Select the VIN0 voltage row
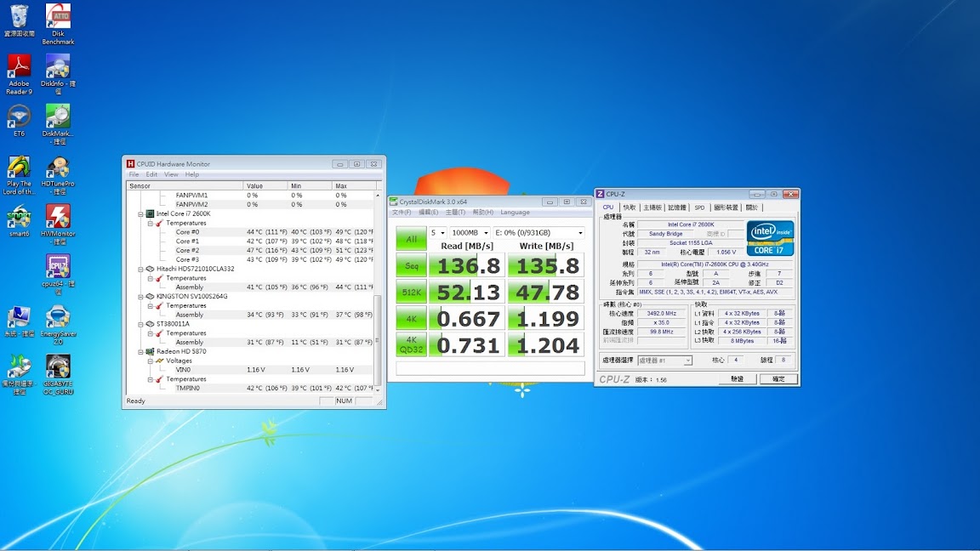The height and width of the screenshot is (551, 980). (x=250, y=370)
